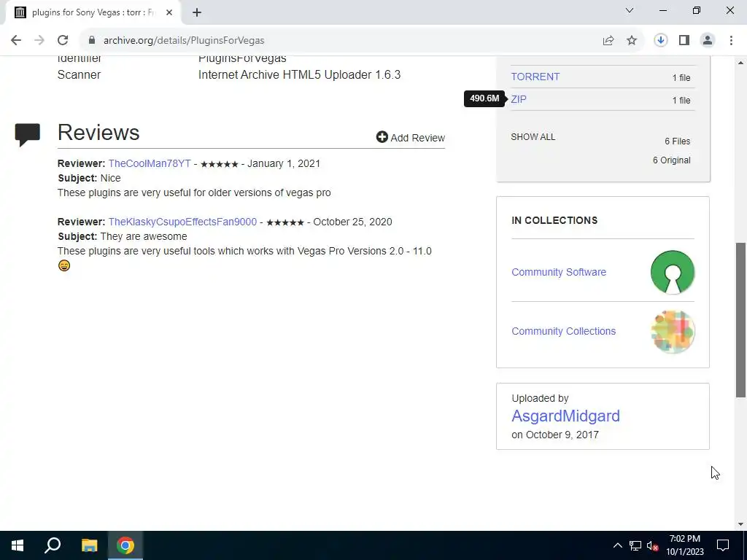
Task: Click SHOW ALL files
Action: pyautogui.click(x=533, y=136)
